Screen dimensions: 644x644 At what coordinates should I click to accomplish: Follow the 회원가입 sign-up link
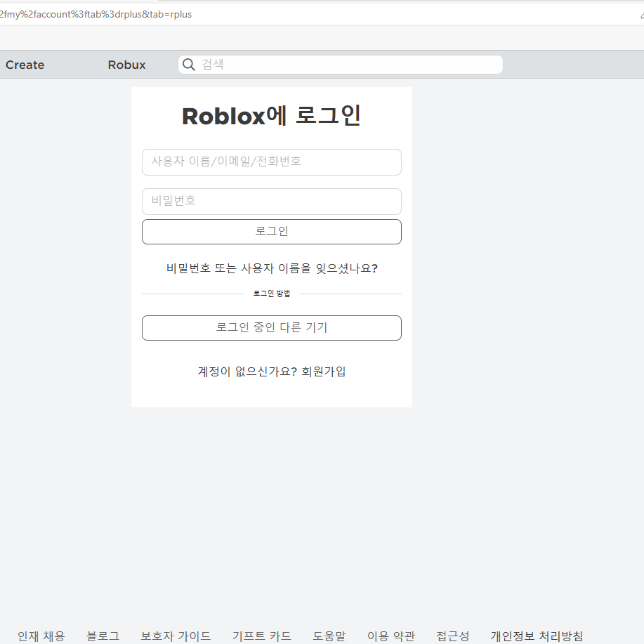[x=324, y=372]
